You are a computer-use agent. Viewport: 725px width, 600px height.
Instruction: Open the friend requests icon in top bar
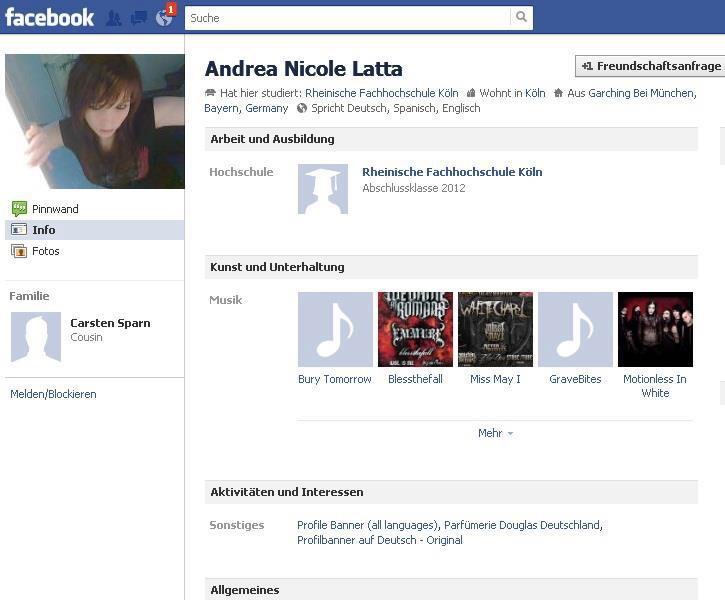114,18
